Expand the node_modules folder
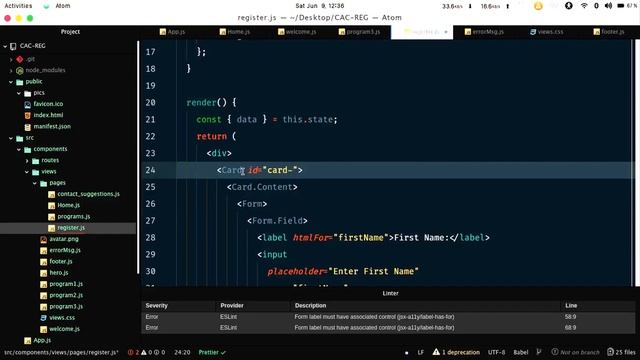 point(11,71)
